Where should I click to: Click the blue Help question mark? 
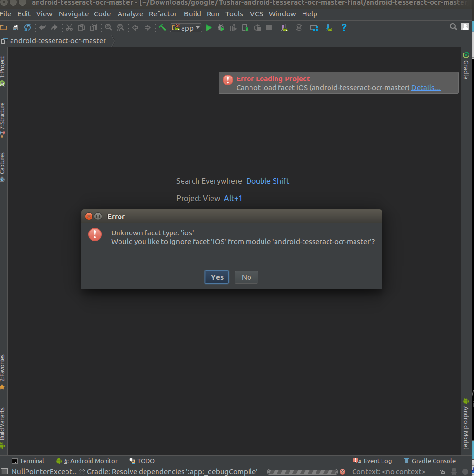(x=344, y=27)
